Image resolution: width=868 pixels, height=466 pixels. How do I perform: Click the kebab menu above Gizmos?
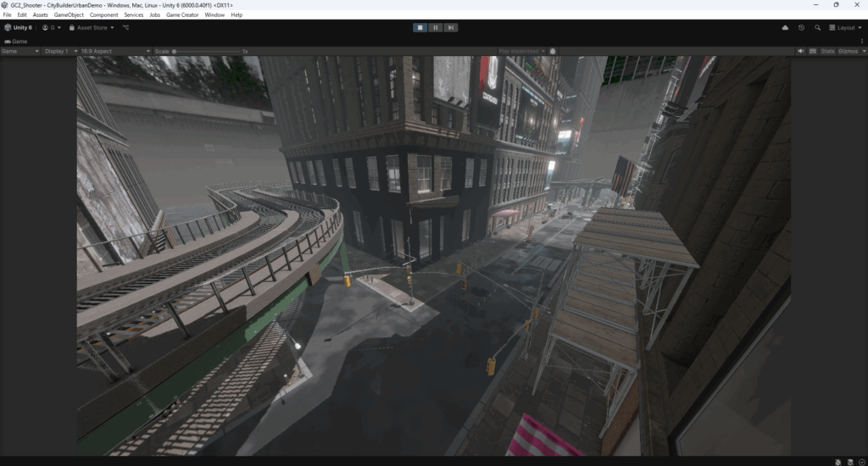coord(861,40)
